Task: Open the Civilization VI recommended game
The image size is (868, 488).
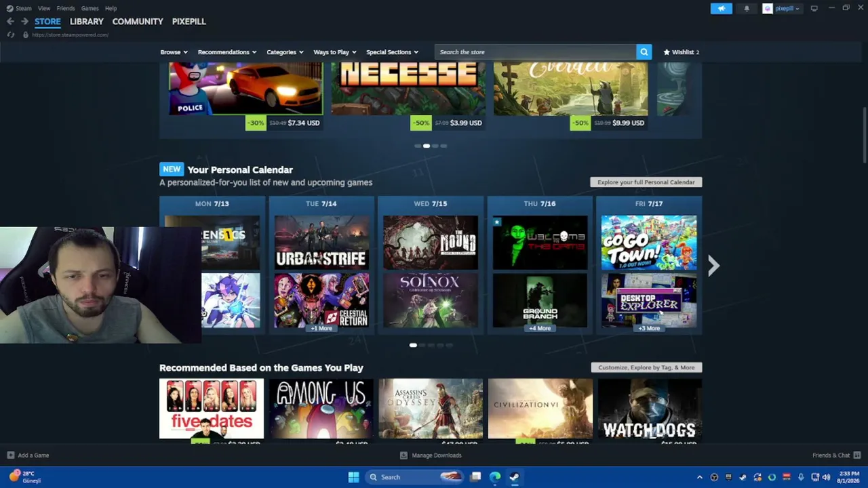Action: tap(540, 409)
